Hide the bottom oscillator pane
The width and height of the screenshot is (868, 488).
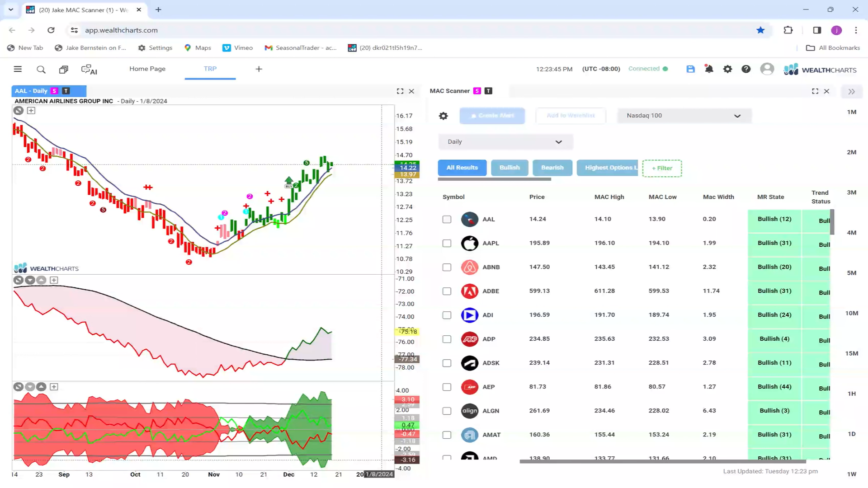pyautogui.click(x=19, y=387)
